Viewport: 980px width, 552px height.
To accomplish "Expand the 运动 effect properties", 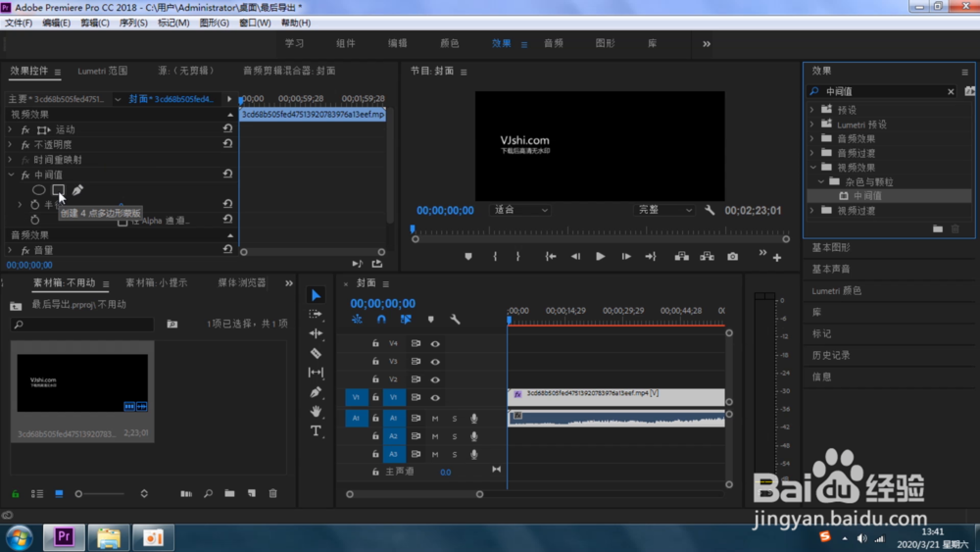I will click(10, 129).
